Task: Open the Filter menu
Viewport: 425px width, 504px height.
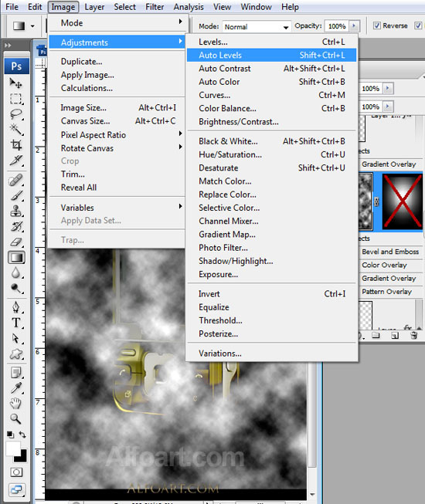Action: tap(155, 7)
